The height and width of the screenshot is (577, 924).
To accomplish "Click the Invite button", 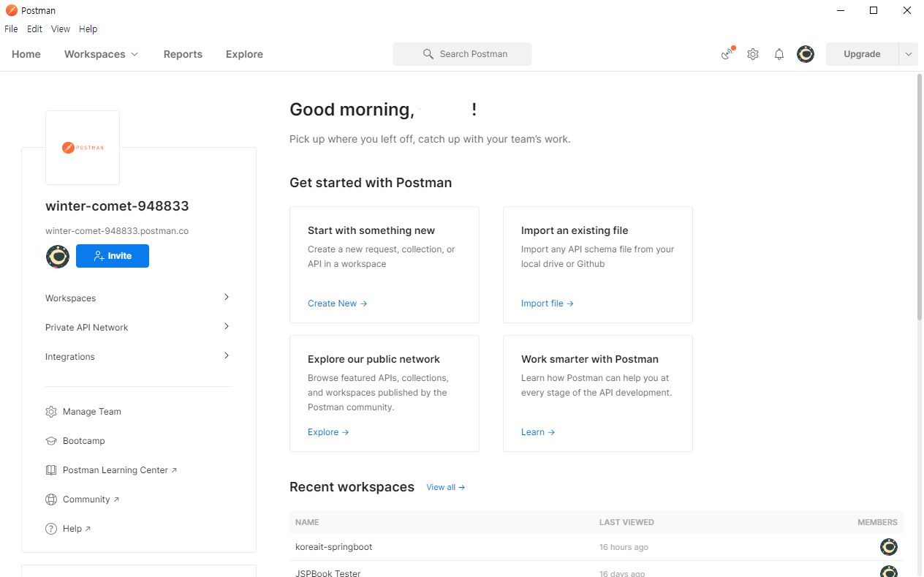I will 113,256.
